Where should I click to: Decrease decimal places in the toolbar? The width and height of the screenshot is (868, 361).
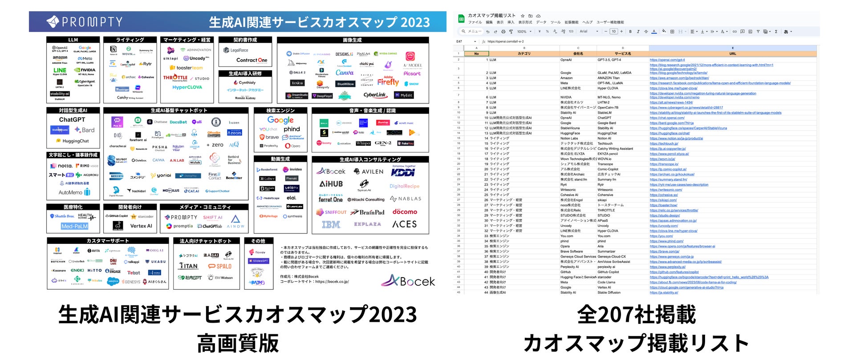pos(555,32)
